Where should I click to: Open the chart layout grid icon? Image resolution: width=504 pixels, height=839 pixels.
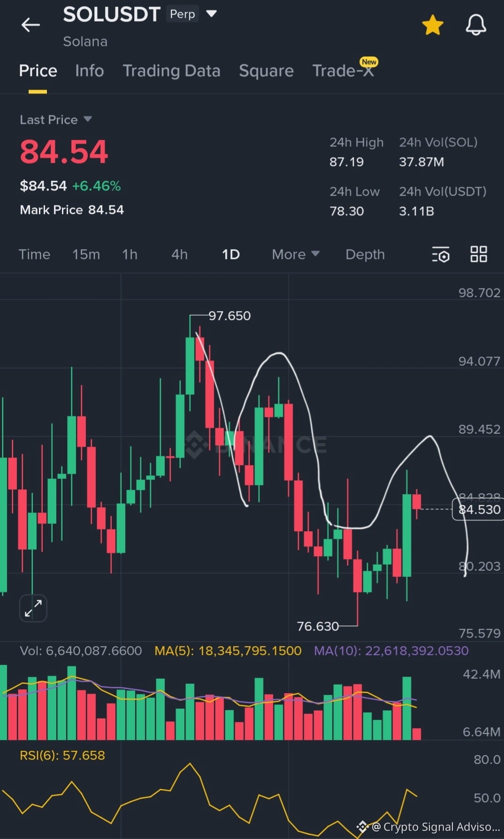coord(479,254)
